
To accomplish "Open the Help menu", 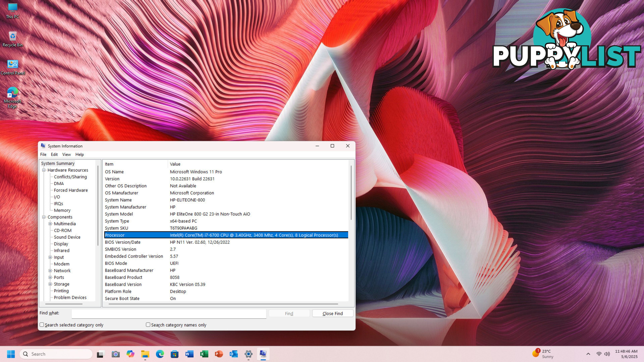I will tap(79, 154).
